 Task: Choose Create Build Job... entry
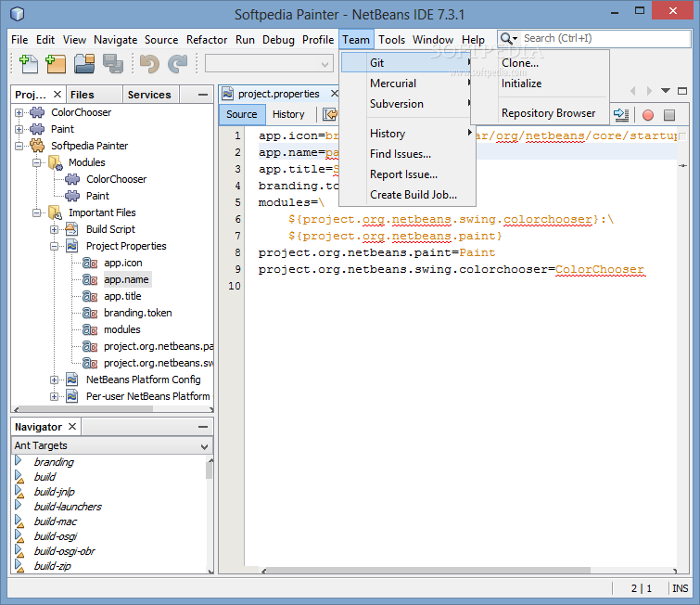coord(407,195)
